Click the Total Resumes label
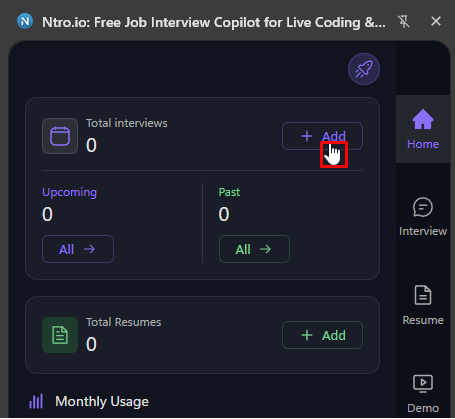The height and width of the screenshot is (419, 455). 124,322
